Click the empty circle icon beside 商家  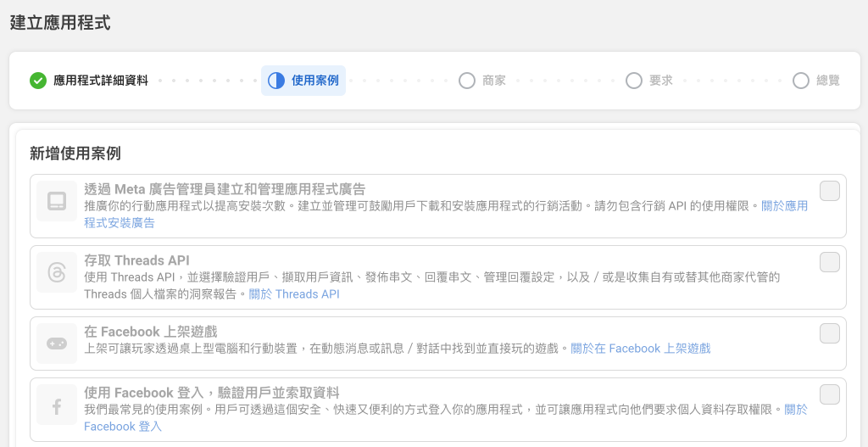[x=467, y=81]
